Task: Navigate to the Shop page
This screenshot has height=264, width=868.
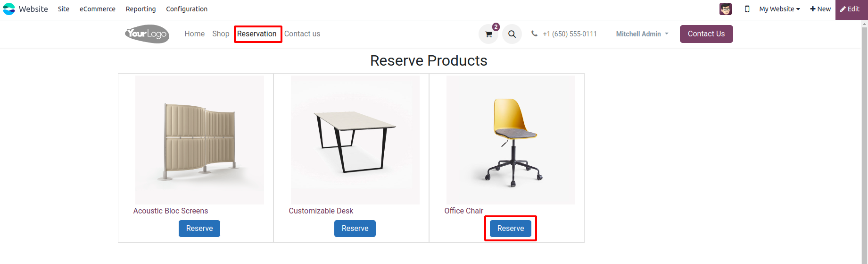Action: coord(221,34)
